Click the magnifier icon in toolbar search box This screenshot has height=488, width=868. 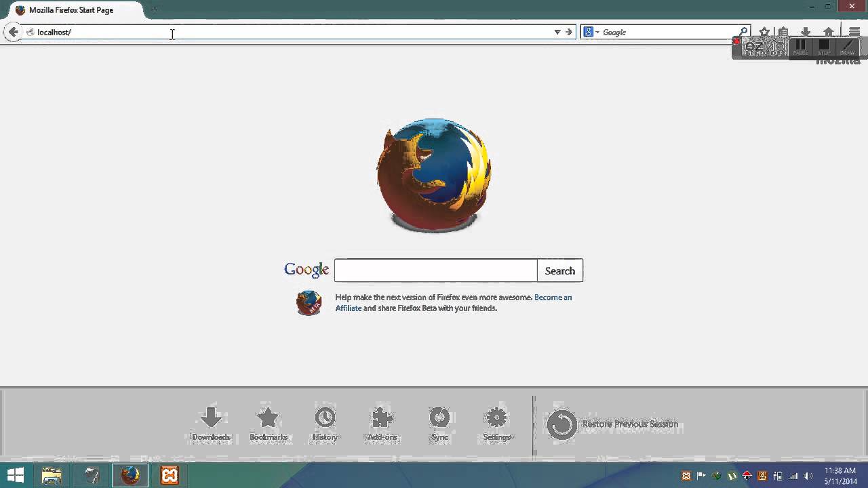[x=743, y=32]
